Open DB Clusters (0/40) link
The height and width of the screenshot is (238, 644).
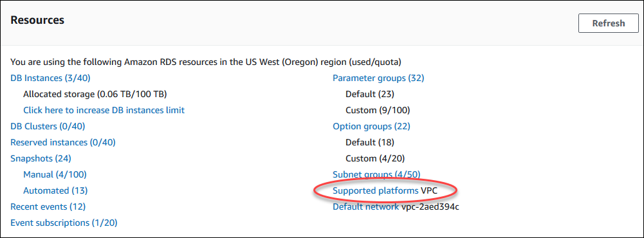pos(48,126)
